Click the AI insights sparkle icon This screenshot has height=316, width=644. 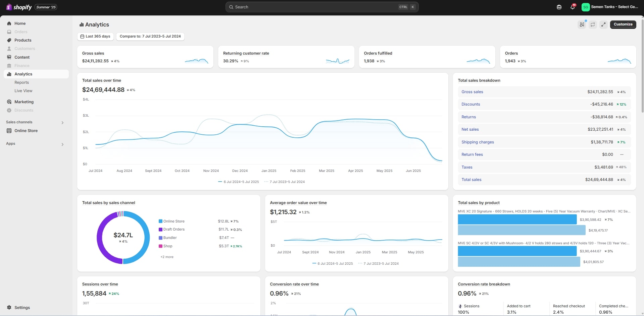coord(582,24)
